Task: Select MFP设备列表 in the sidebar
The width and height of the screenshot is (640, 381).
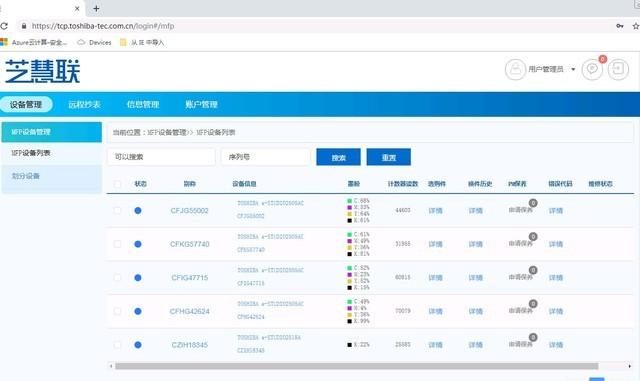Action: [51, 153]
